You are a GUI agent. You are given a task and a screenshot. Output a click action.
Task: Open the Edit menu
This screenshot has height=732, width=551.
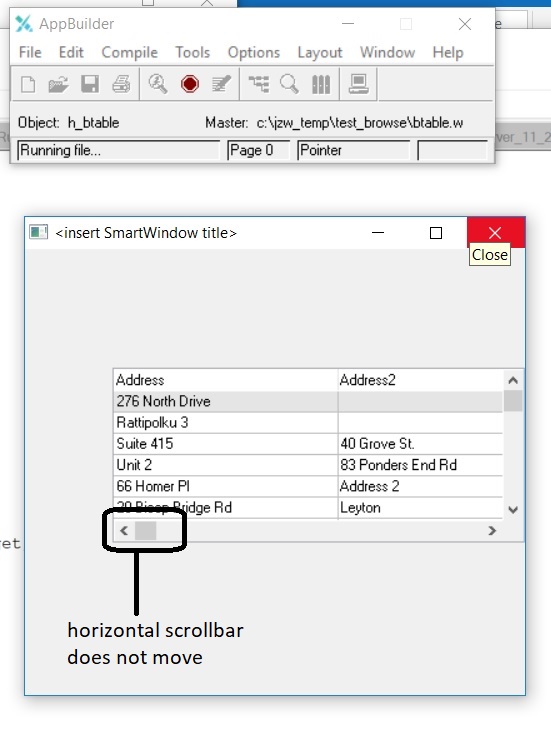pyautogui.click(x=71, y=52)
